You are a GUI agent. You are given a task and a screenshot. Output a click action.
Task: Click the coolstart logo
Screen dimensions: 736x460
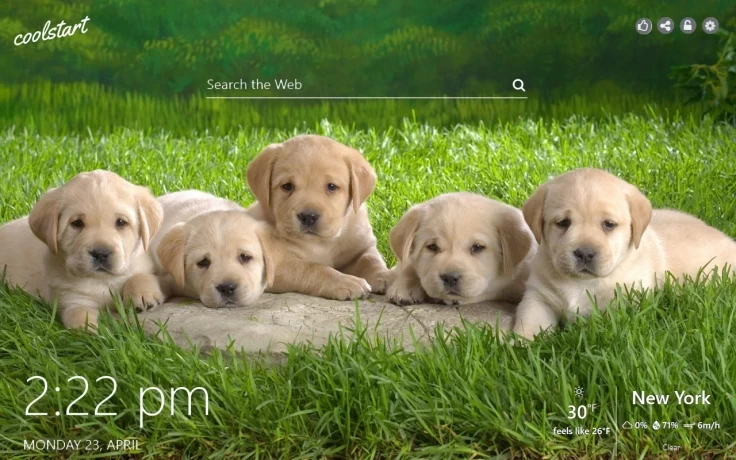51,31
